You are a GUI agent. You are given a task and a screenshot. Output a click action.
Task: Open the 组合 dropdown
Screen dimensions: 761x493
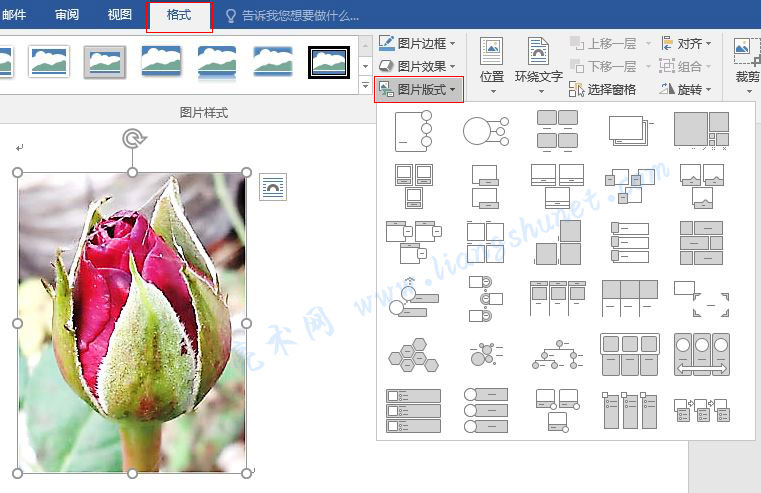[x=685, y=66]
